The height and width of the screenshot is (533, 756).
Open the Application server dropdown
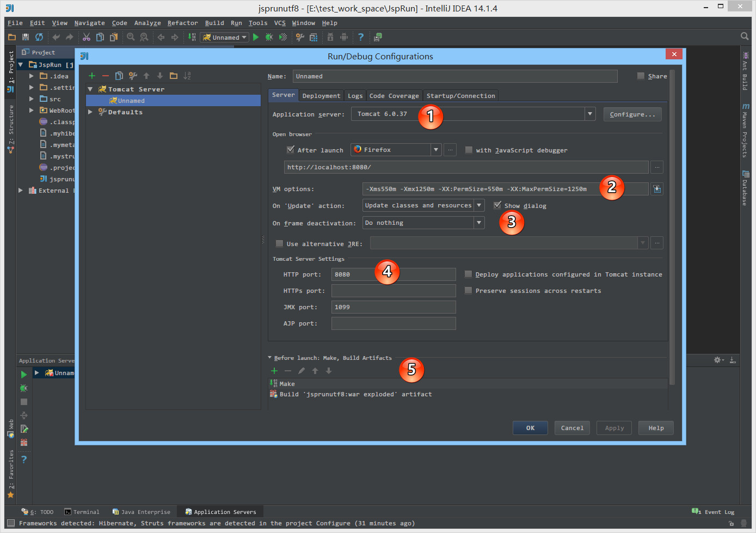coord(589,114)
